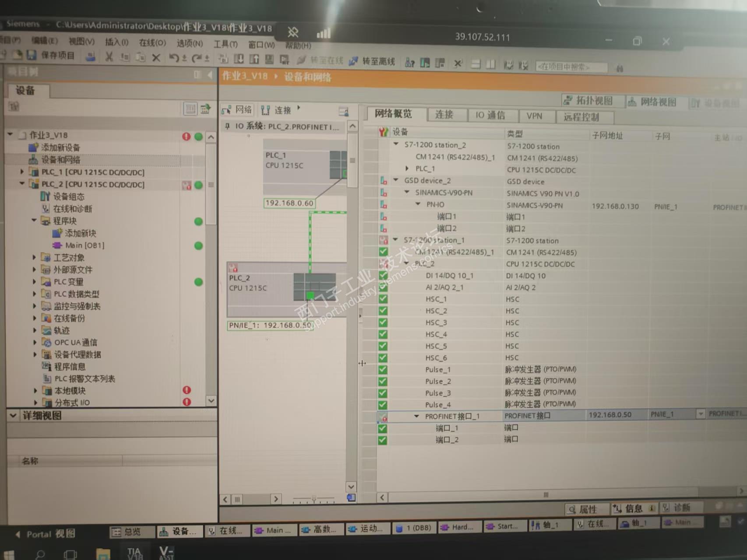Select the PLC_2 CPU 1215C device block
The height and width of the screenshot is (560, 747).
click(x=286, y=289)
